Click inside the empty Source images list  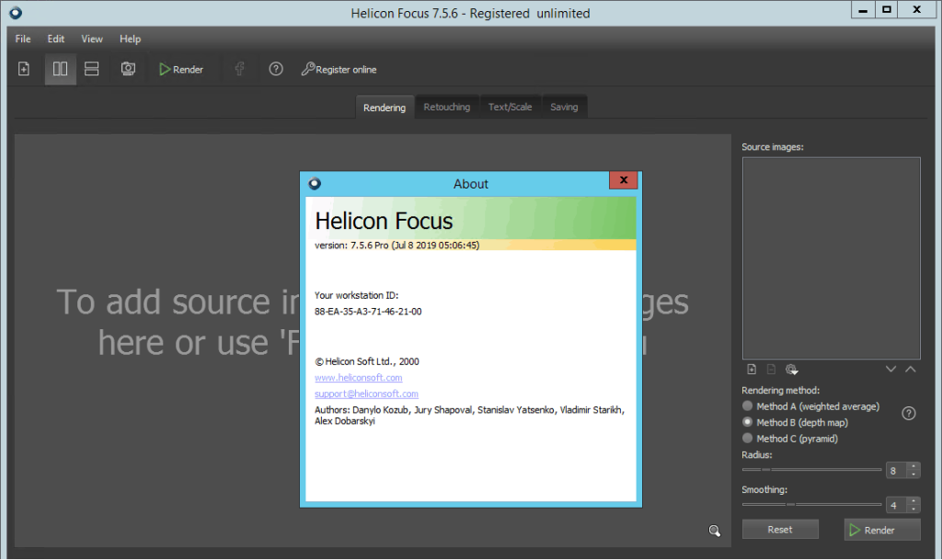pos(831,258)
